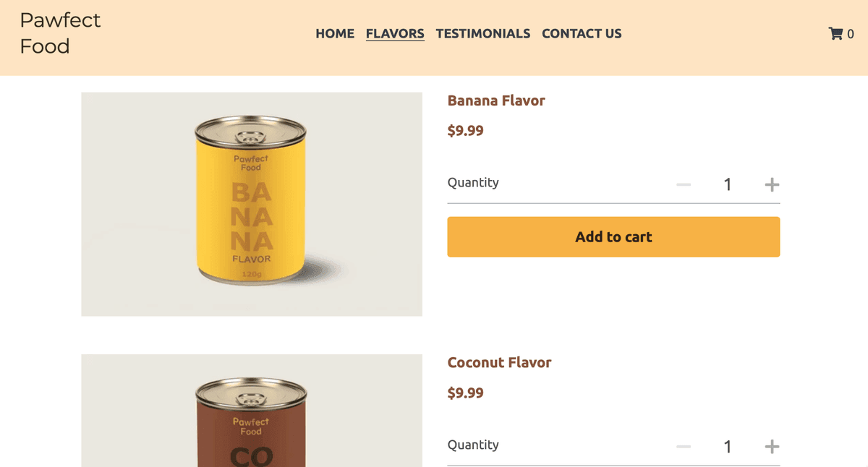Click the banana can product image
Viewport: 868px width, 467px height.
tap(252, 204)
